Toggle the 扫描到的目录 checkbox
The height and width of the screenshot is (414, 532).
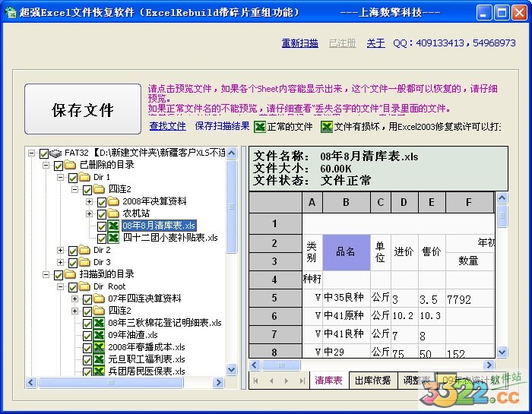click(59, 275)
